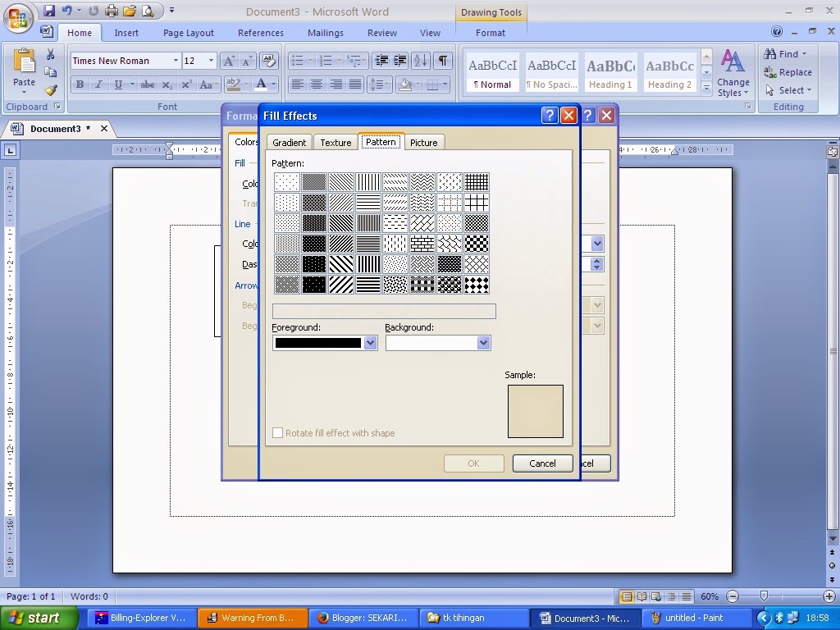Toggle Show/Hide paragraph marks

click(442, 61)
